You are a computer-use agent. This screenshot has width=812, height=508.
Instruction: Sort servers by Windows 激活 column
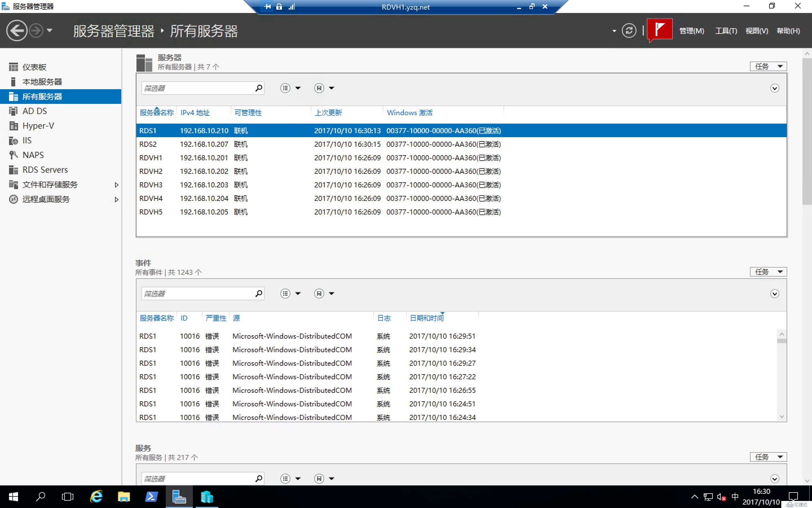410,113
